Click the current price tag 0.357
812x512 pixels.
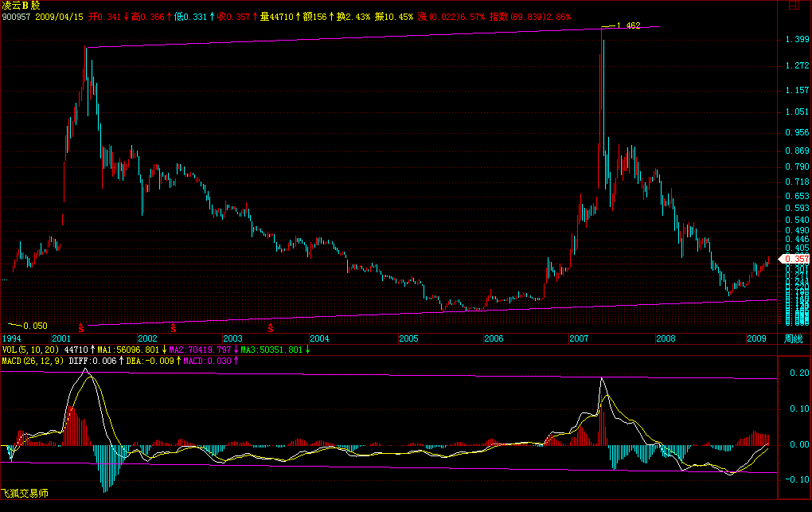pos(796,259)
